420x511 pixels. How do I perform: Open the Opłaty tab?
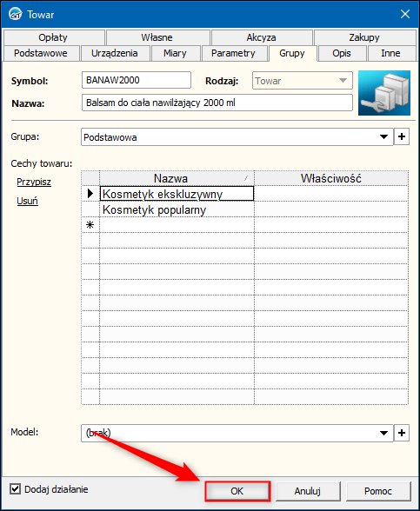[x=53, y=37]
